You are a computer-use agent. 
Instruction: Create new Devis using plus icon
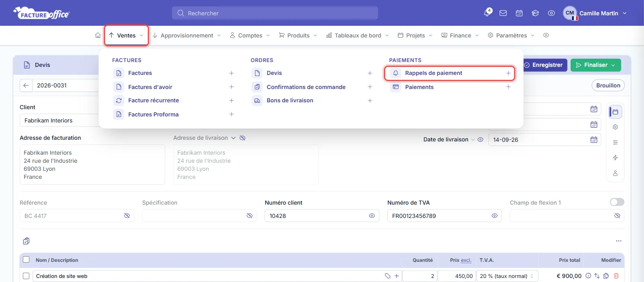pyautogui.click(x=370, y=73)
